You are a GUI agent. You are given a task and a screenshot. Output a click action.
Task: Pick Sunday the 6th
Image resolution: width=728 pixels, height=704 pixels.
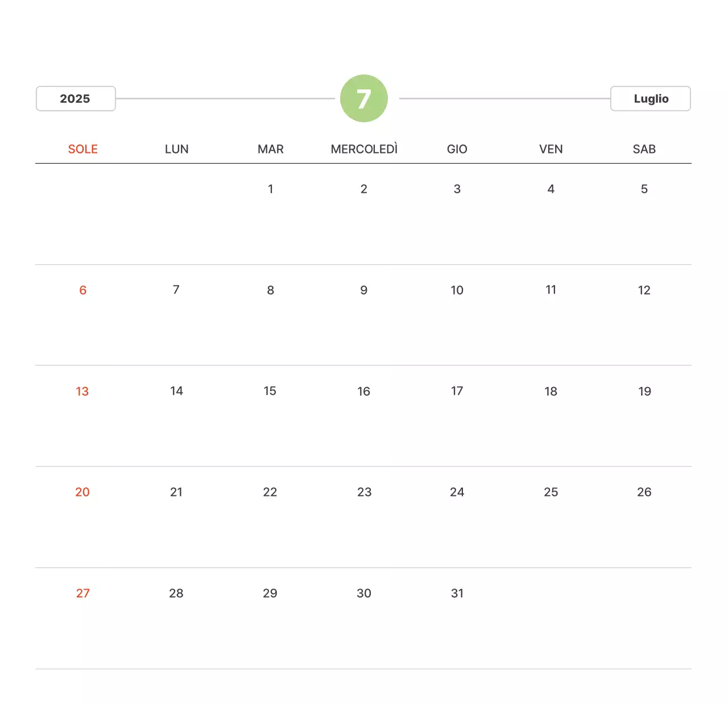[83, 290]
